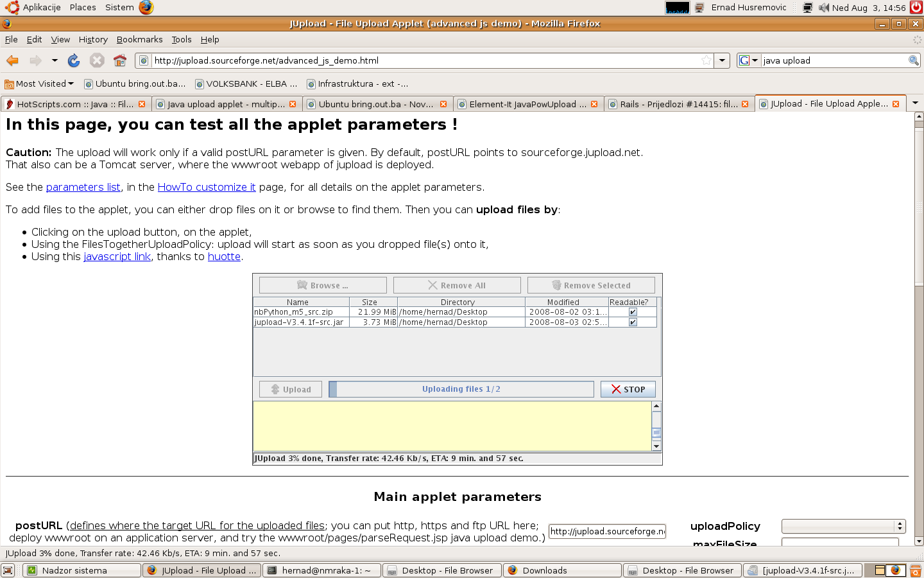This screenshot has width=924, height=578.
Task: Start search with the magnifier icon
Action: click(x=914, y=60)
